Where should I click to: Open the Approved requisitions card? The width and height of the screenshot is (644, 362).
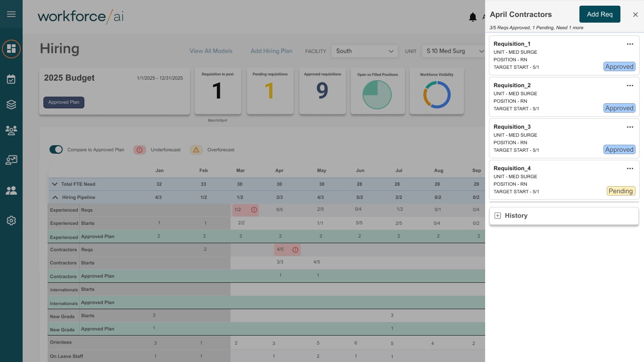[x=322, y=91]
